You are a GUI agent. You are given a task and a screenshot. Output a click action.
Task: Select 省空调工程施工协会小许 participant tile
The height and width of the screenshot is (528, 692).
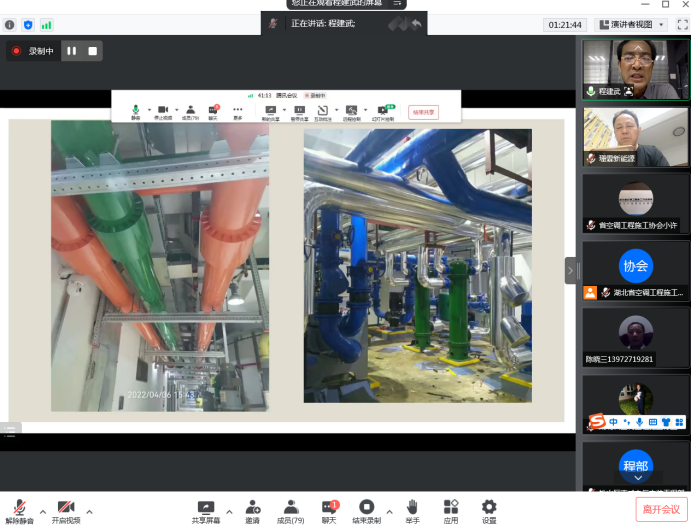click(x=636, y=204)
